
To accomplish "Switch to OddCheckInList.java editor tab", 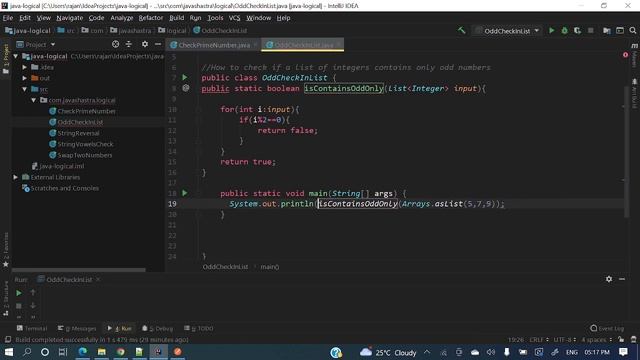I will [x=303, y=45].
